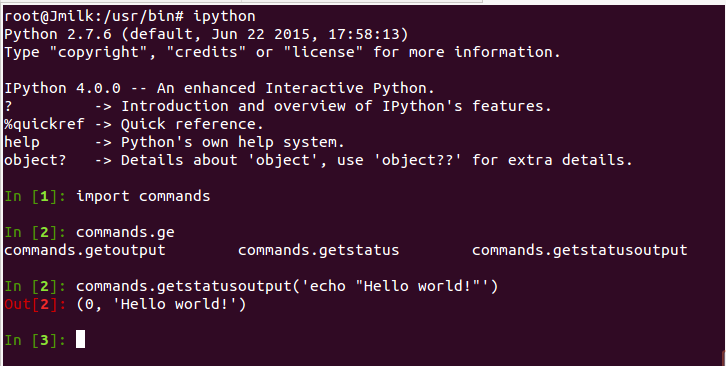This screenshot has width=726, height=366.
Task: Click the getstatusoutput echo command line
Action: (287, 286)
